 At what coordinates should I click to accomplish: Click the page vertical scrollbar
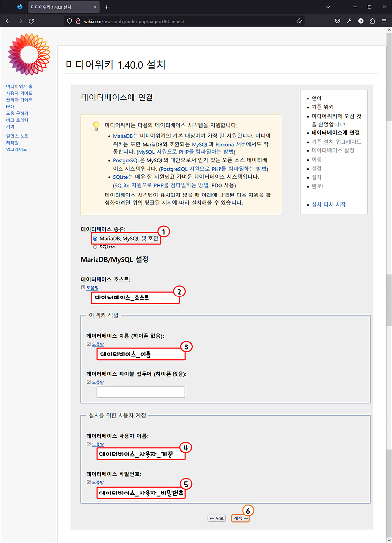(389, 285)
